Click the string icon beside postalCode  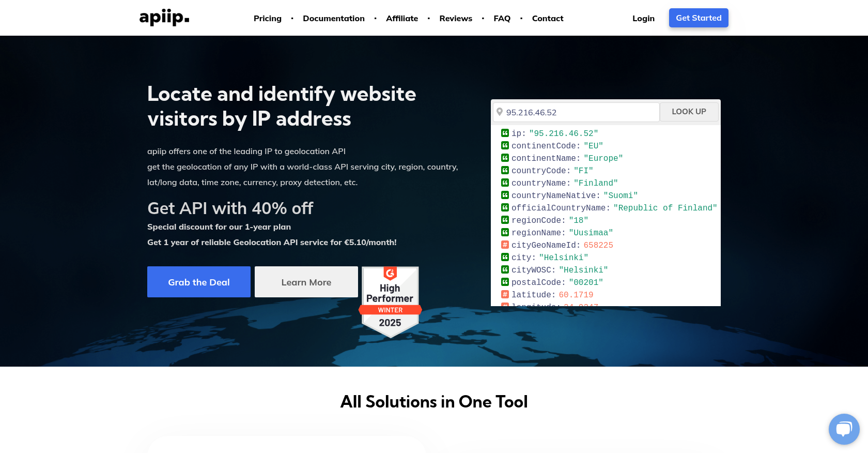coord(505,282)
